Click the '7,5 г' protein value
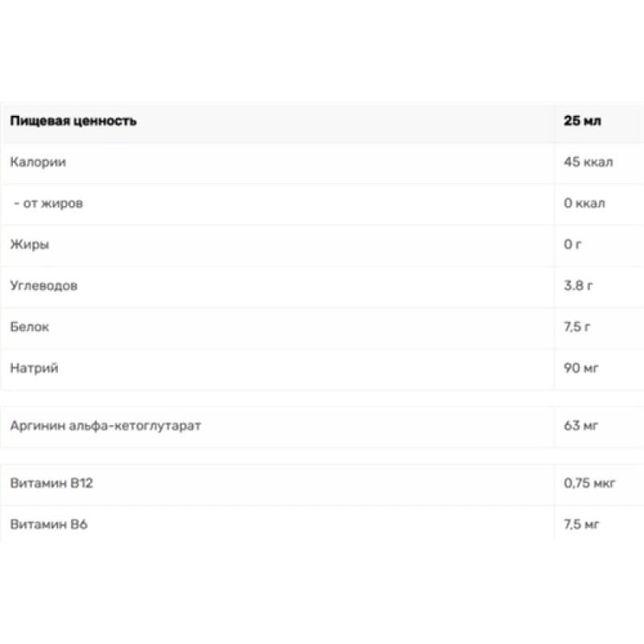 [577, 327]
